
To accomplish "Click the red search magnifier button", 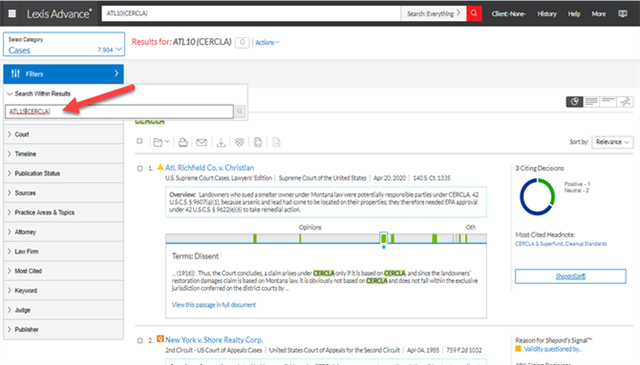I will (x=474, y=13).
